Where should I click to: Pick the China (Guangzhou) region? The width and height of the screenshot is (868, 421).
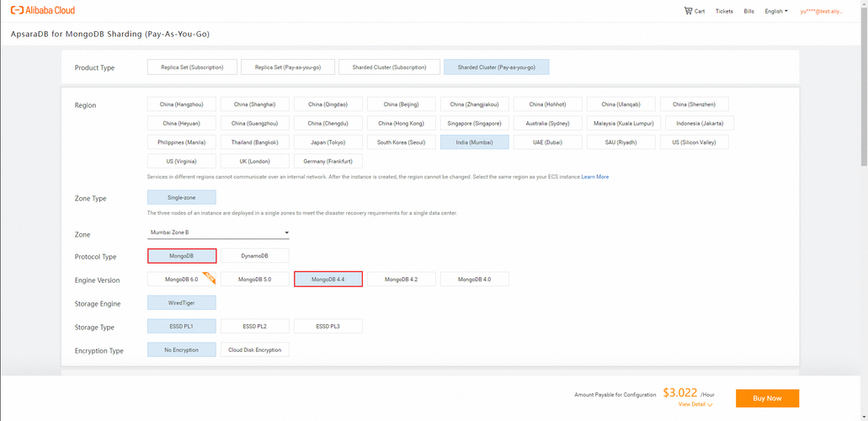click(x=254, y=123)
